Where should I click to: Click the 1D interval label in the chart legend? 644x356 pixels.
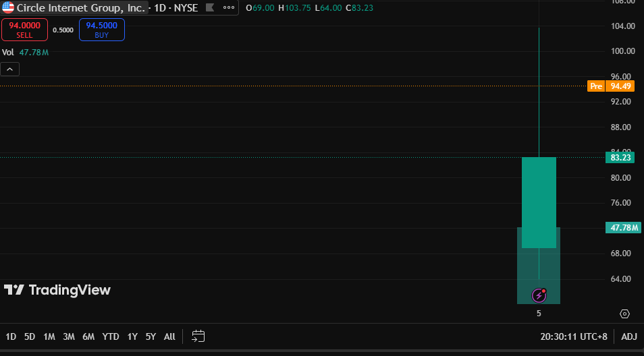coord(160,8)
